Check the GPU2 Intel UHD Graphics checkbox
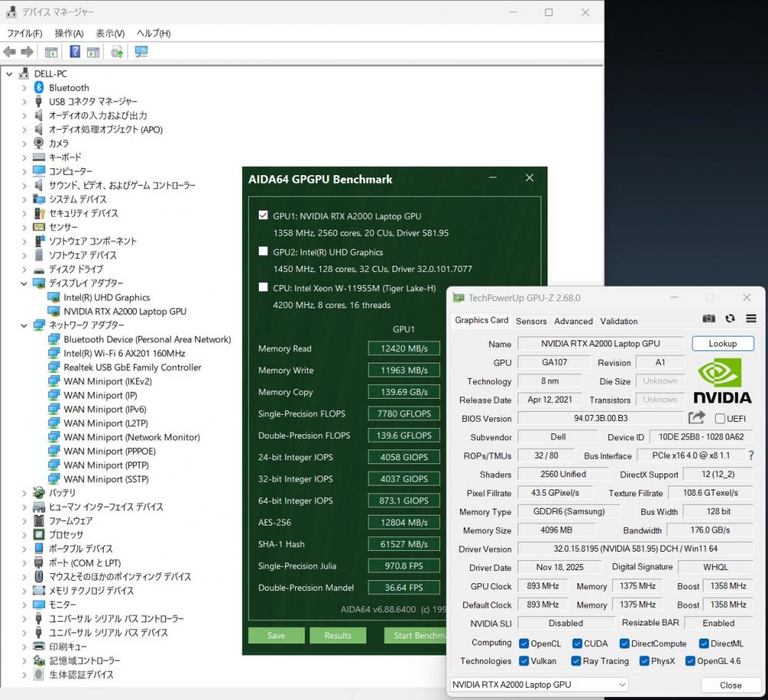The height and width of the screenshot is (700, 768). (263, 251)
